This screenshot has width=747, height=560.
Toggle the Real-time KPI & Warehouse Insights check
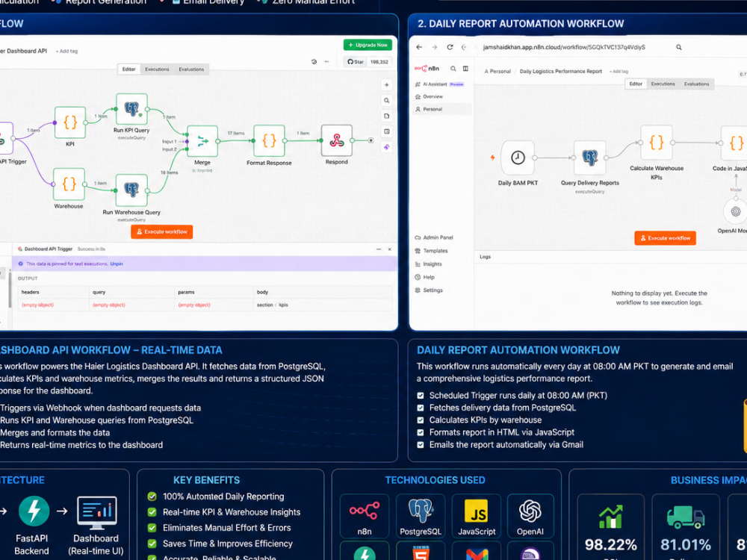coord(152,512)
